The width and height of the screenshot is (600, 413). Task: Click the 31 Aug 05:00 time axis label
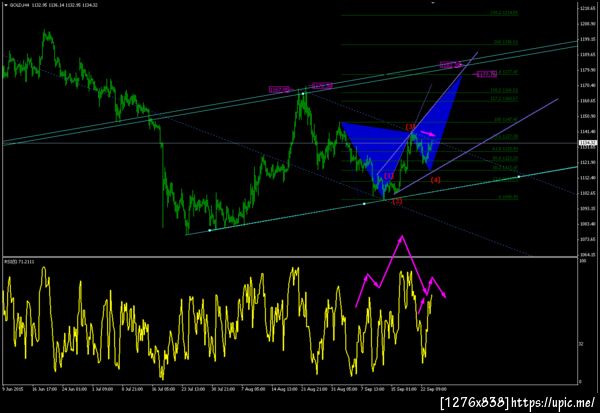click(344, 389)
